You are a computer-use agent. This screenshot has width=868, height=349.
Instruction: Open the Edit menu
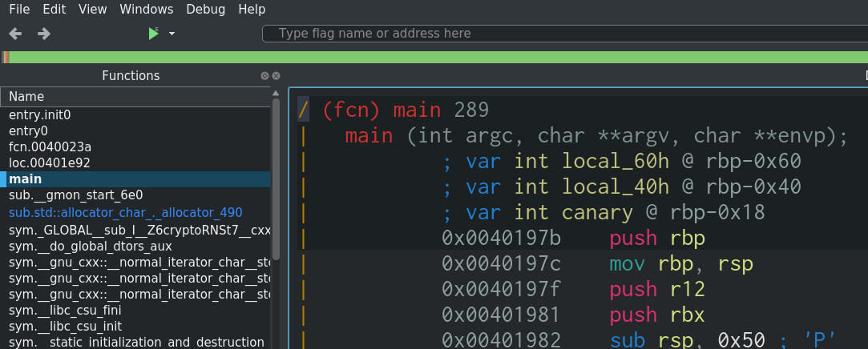tap(55, 10)
